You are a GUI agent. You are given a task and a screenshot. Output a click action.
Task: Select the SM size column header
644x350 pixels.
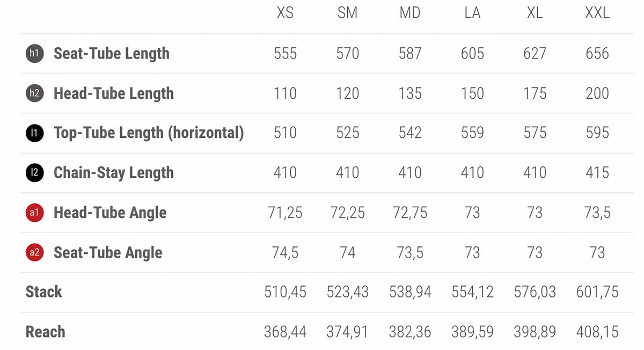tap(347, 13)
